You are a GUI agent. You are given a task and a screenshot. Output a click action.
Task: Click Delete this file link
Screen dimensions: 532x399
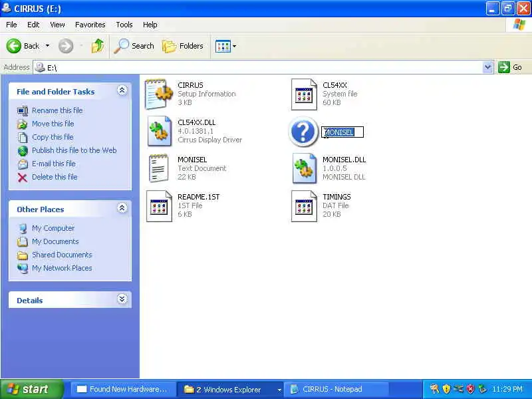click(x=55, y=177)
